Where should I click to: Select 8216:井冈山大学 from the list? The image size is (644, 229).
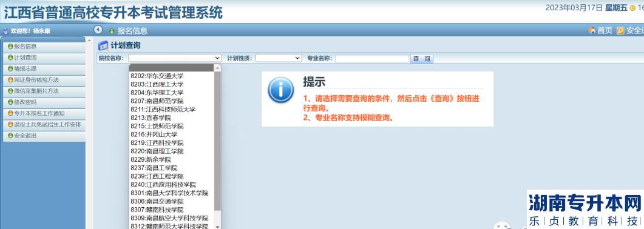(x=171, y=134)
